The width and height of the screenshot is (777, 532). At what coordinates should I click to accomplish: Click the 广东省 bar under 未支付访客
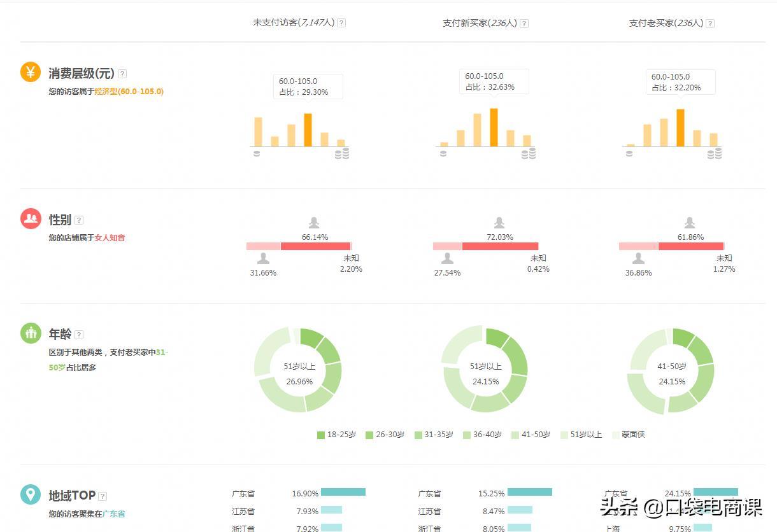click(343, 492)
